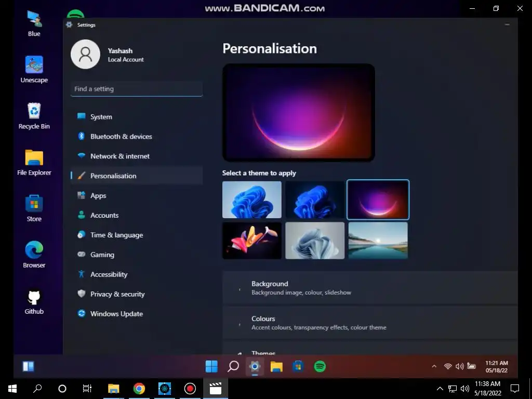
Task: Apply the dark blue bloom theme
Action: (x=315, y=199)
